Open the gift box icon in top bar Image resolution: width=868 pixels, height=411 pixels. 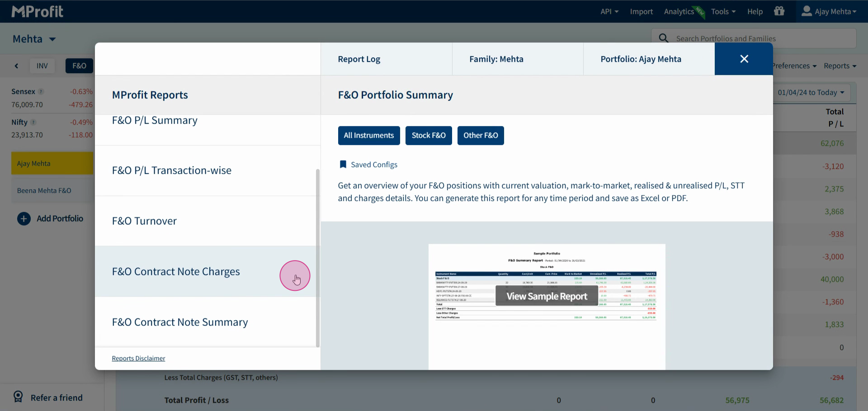pyautogui.click(x=779, y=11)
